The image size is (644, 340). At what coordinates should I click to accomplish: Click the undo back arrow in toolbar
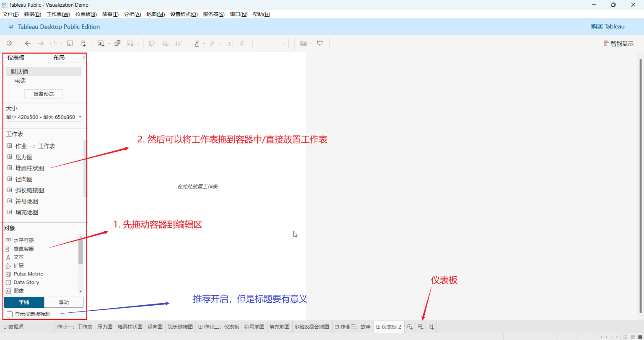pyautogui.click(x=28, y=43)
